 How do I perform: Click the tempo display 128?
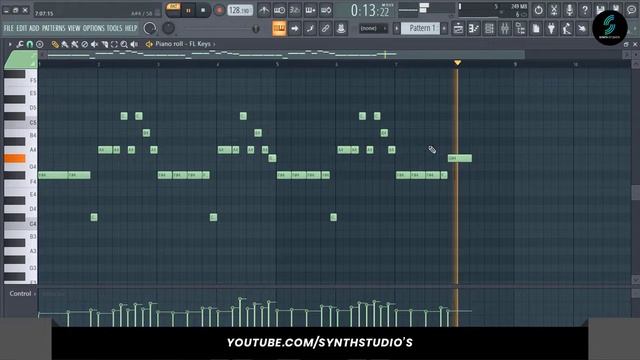point(240,10)
